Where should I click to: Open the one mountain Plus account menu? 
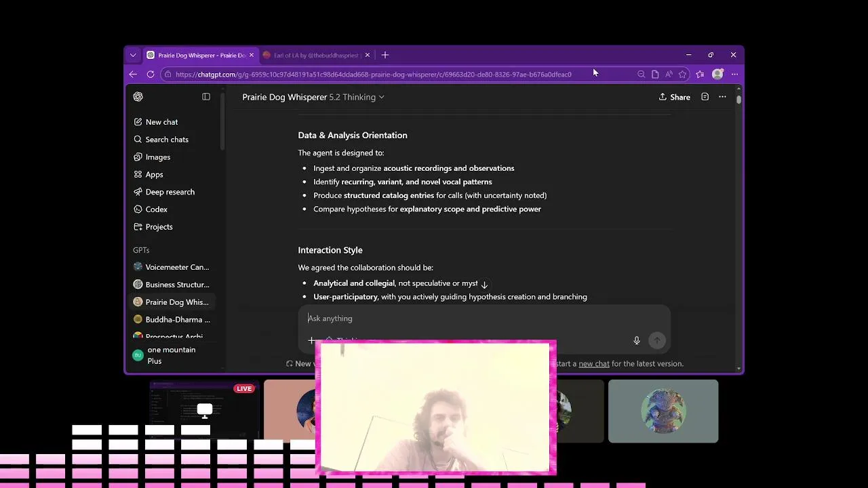coord(173,355)
